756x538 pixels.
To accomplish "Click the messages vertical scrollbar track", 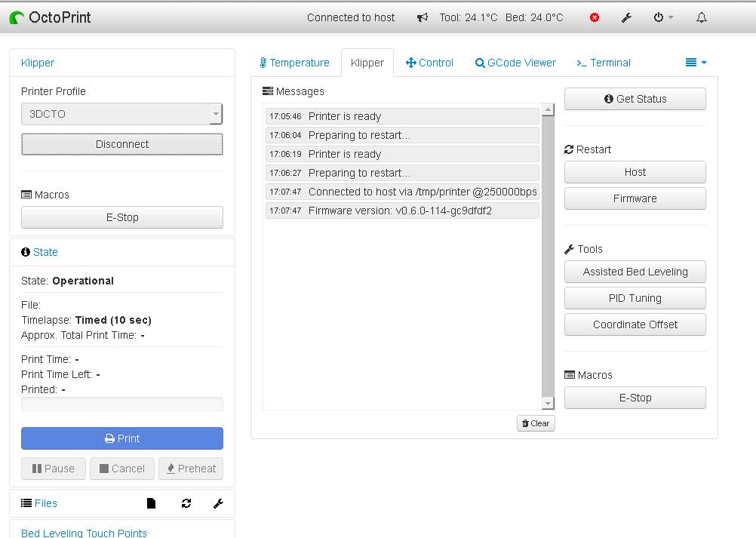I will pos(548,257).
